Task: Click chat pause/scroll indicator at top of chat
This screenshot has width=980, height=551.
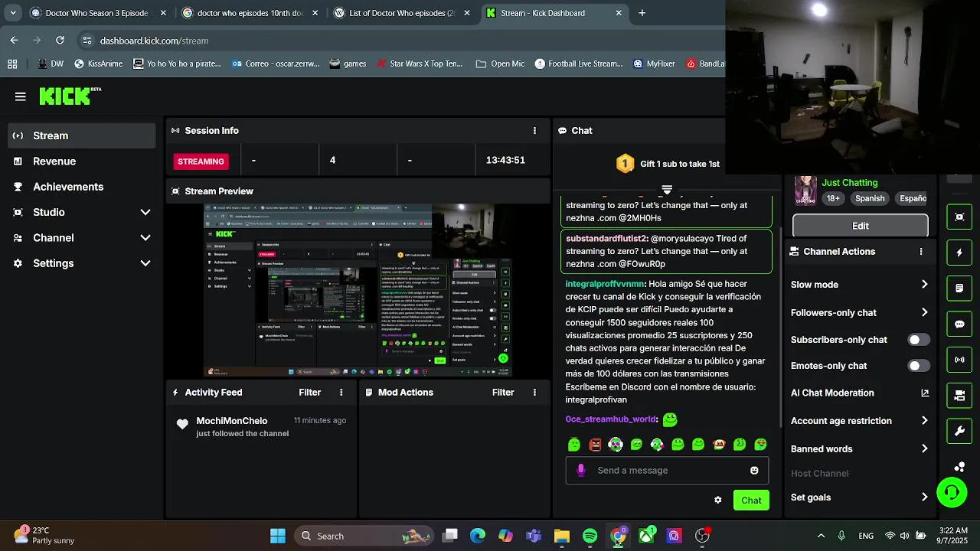Action: click(x=667, y=189)
